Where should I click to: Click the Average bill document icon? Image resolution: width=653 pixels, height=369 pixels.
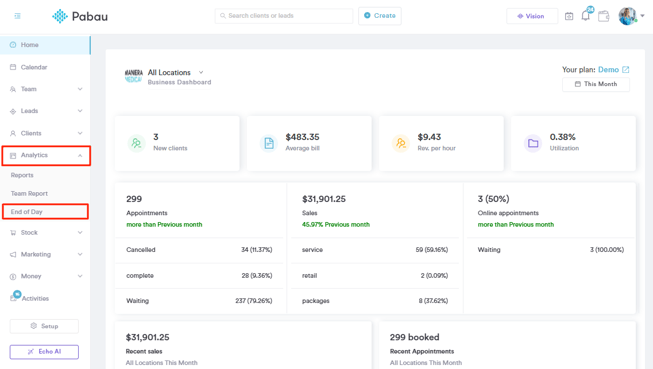click(x=269, y=143)
